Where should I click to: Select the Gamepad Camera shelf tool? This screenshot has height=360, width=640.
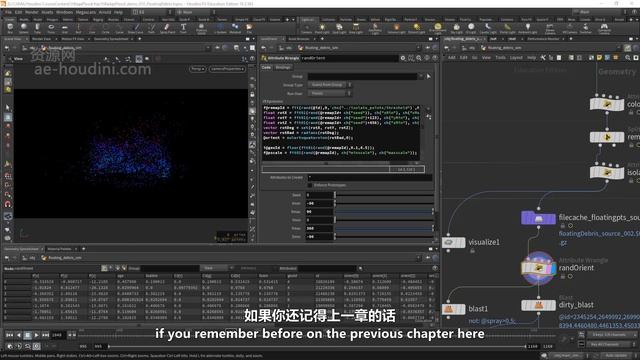[604, 28]
